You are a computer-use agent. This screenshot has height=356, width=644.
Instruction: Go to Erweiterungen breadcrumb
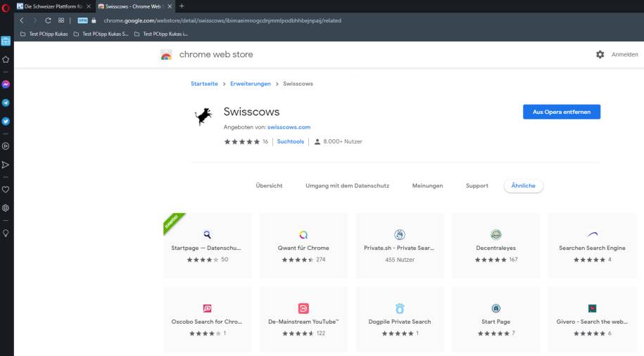(x=251, y=83)
